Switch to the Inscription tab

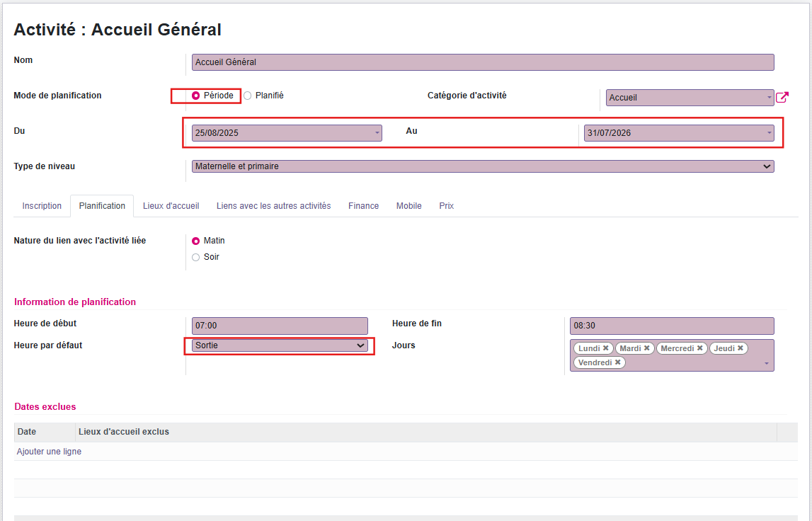[42, 206]
